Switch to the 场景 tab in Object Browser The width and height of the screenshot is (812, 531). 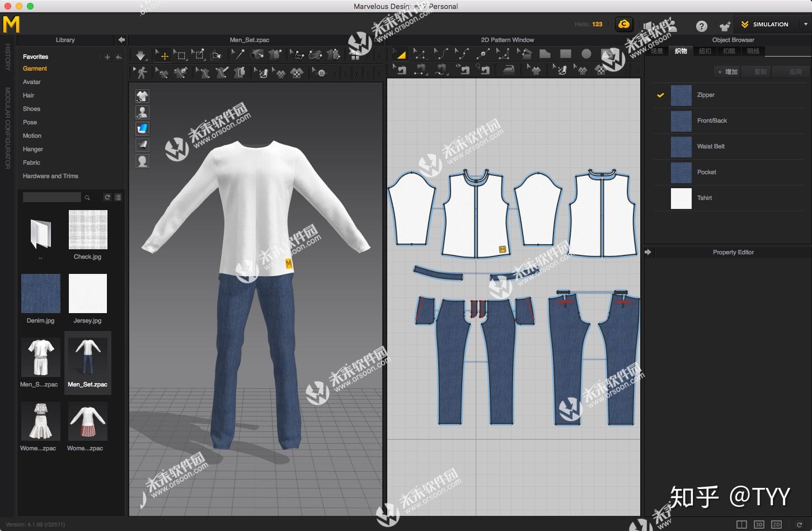(658, 51)
